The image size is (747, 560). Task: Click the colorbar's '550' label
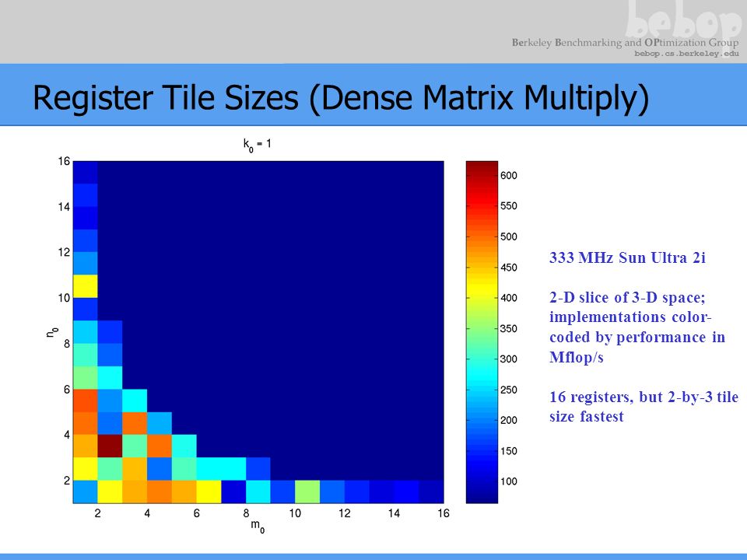[509, 206]
